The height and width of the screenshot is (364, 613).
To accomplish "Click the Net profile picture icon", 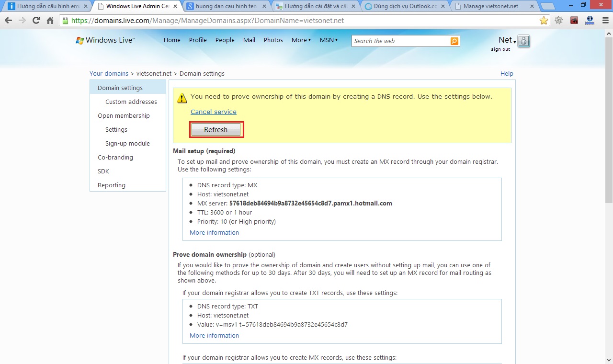I will point(524,41).
